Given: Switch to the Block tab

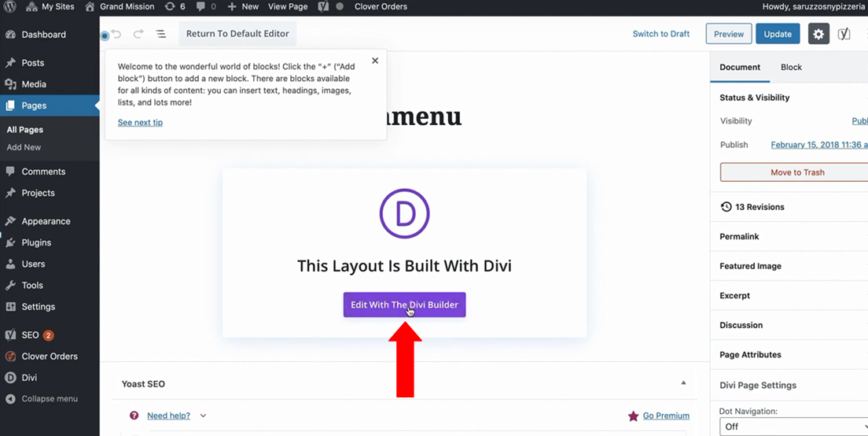Looking at the screenshot, I should (791, 67).
